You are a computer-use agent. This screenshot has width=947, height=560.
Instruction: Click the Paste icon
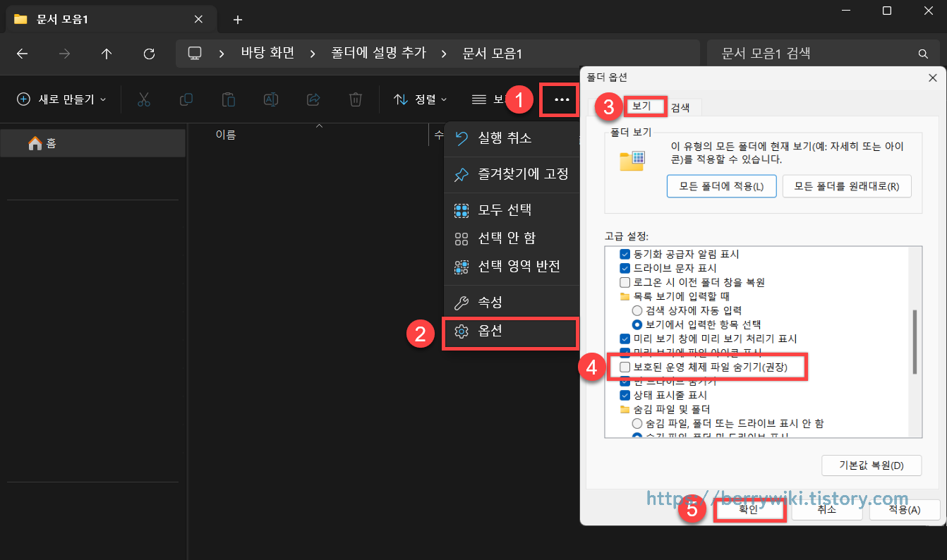[228, 99]
